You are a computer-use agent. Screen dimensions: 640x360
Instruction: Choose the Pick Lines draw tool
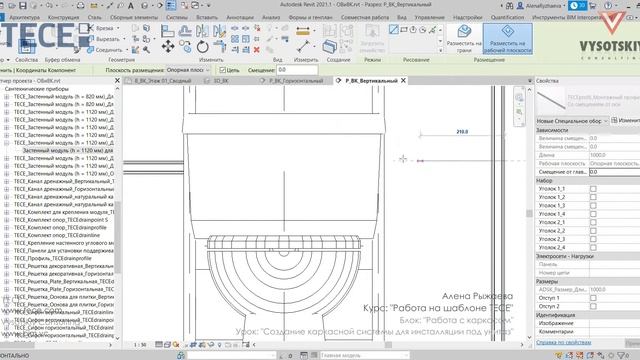tap(432, 30)
